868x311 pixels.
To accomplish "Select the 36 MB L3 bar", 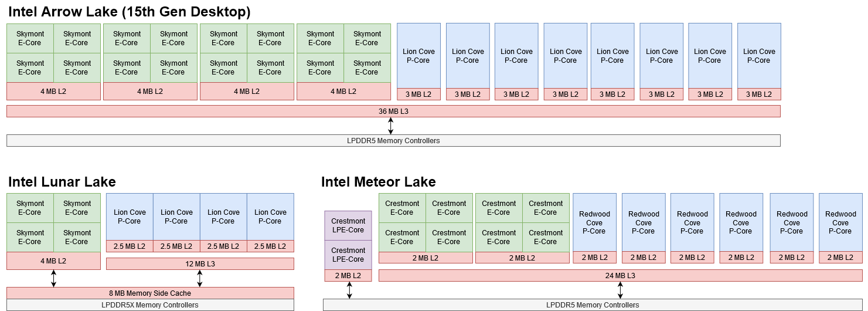I will (393, 111).
